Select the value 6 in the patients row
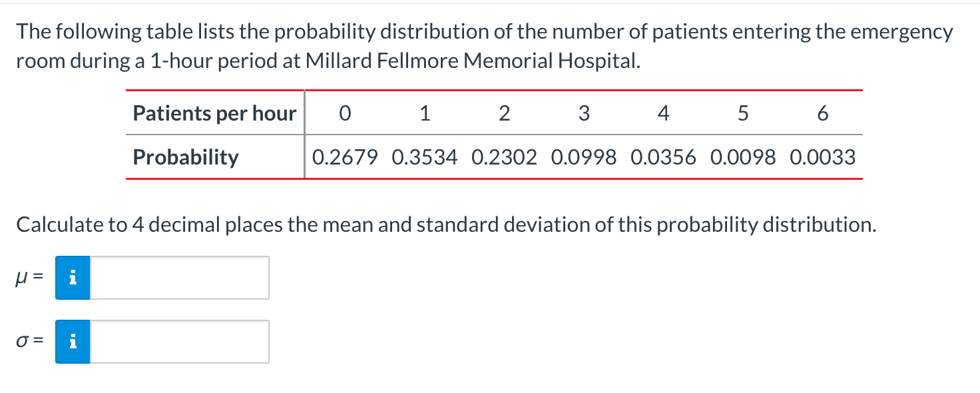The height and width of the screenshot is (393, 980). point(823,113)
